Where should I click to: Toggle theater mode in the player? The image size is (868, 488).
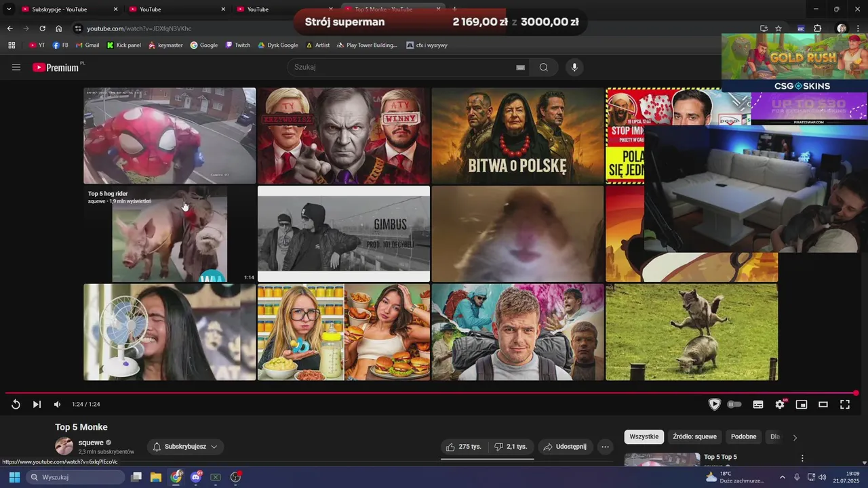pos(823,405)
